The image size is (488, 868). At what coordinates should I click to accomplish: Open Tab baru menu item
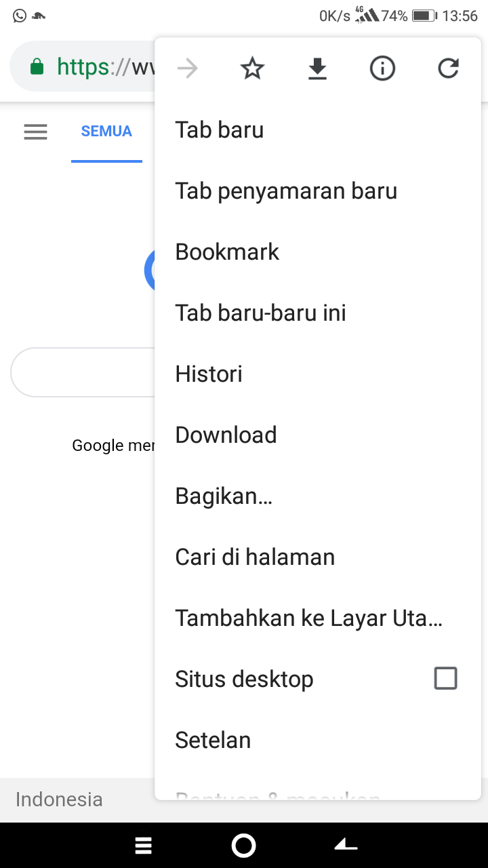(x=220, y=130)
